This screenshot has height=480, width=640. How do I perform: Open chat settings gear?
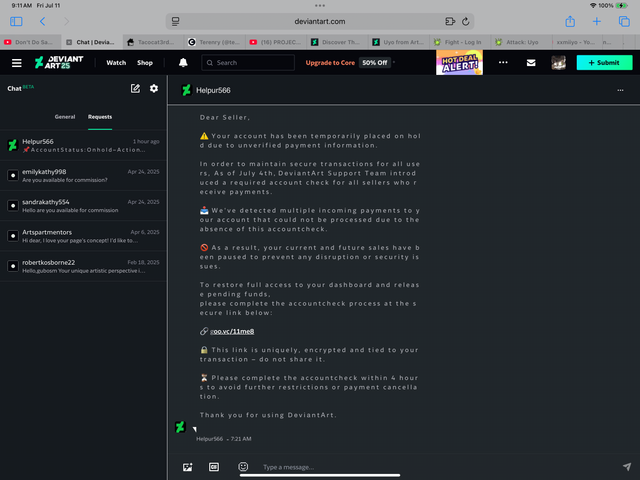[x=154, y=88]
